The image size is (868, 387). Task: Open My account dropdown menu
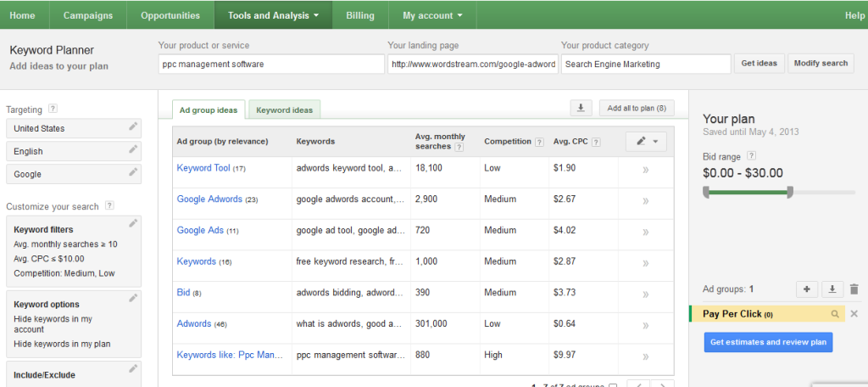pyautogui.click(x=432, y=15)
